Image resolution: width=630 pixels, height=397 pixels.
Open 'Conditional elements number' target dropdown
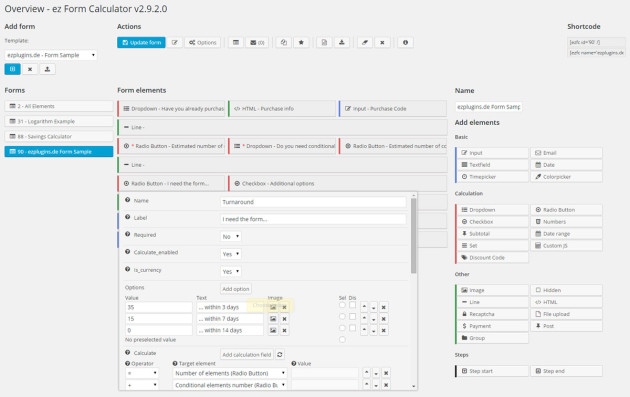click(x=230, y=385)
